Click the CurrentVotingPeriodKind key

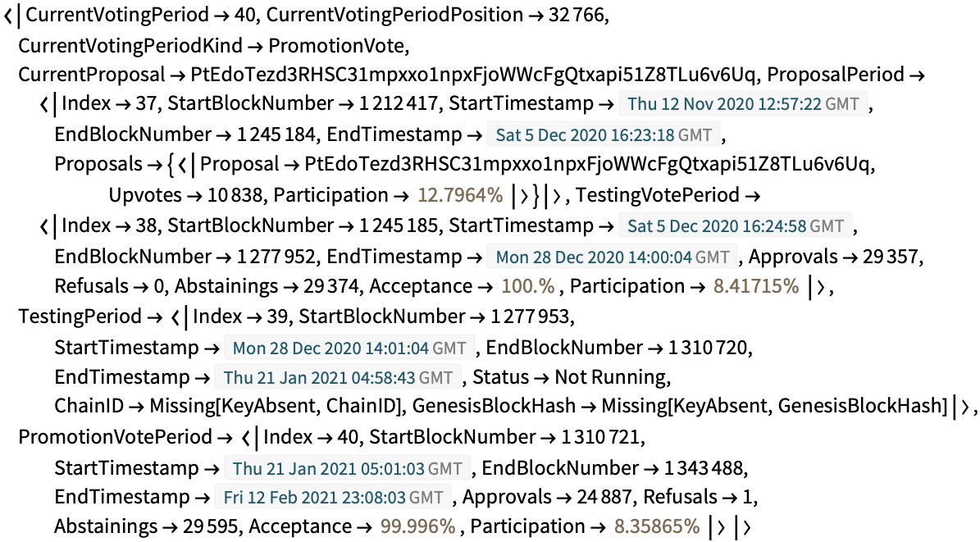(130, 46)
